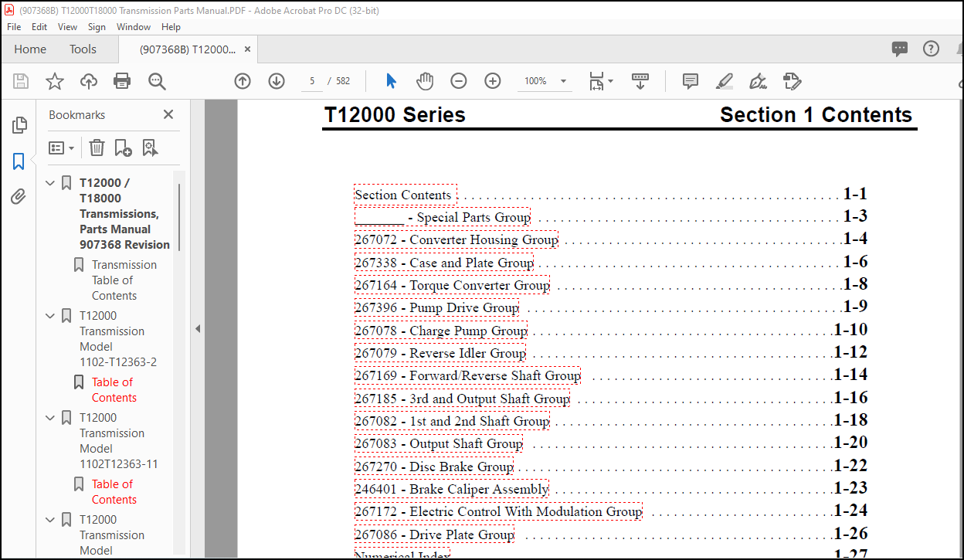This screenshot has width=964, height=560.
Task: Open Table of Contents under 1102-T12363-2
Action: pos(114,390)
